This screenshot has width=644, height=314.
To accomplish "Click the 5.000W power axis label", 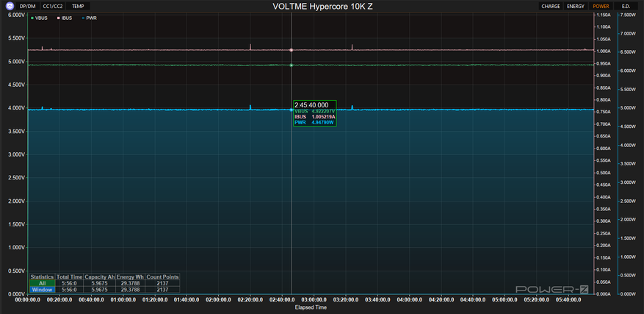I will pyautogui.click(x=629, y=108).
